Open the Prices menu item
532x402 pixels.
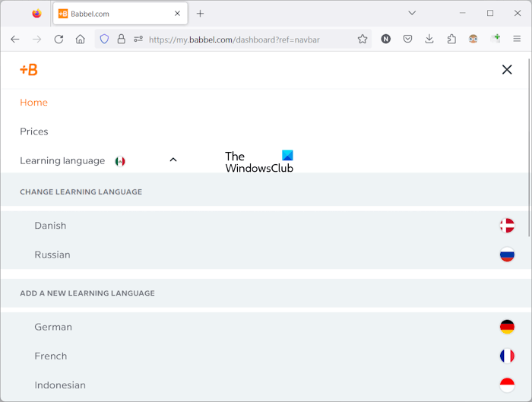point(34,131)
